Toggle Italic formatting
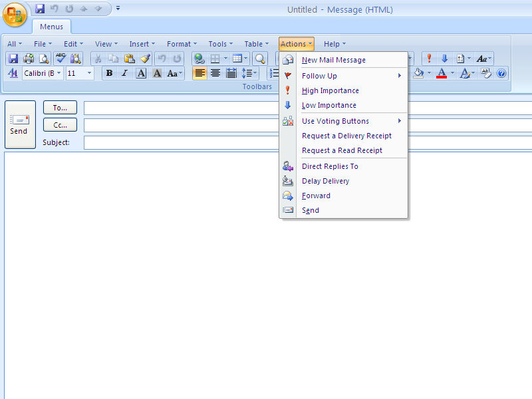This screenshot has height=399, width=532. 124,73
